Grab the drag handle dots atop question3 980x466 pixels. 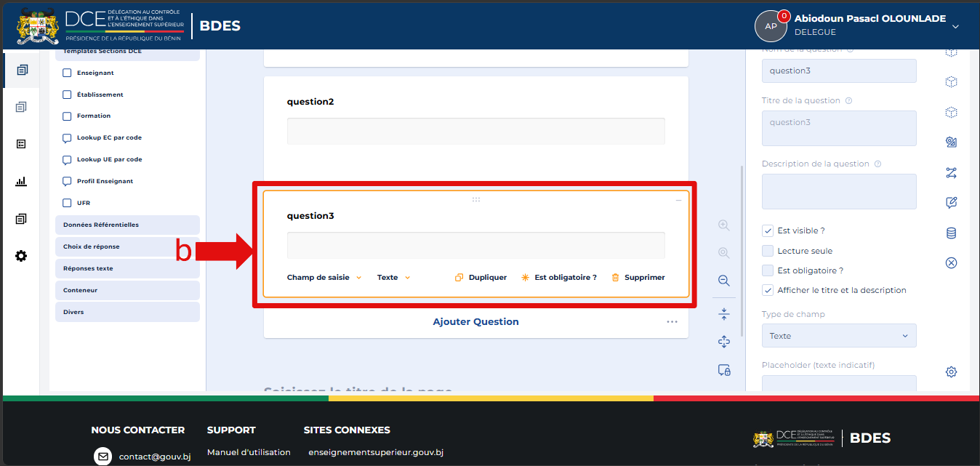click(x=476, y=199)
